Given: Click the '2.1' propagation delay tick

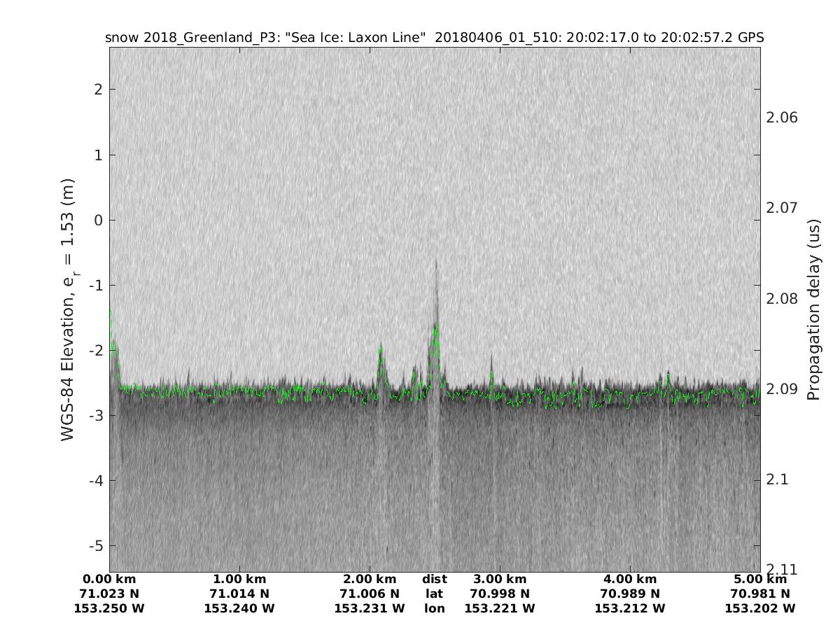Looking at the screenshot, I should click(x=777, y=479).
